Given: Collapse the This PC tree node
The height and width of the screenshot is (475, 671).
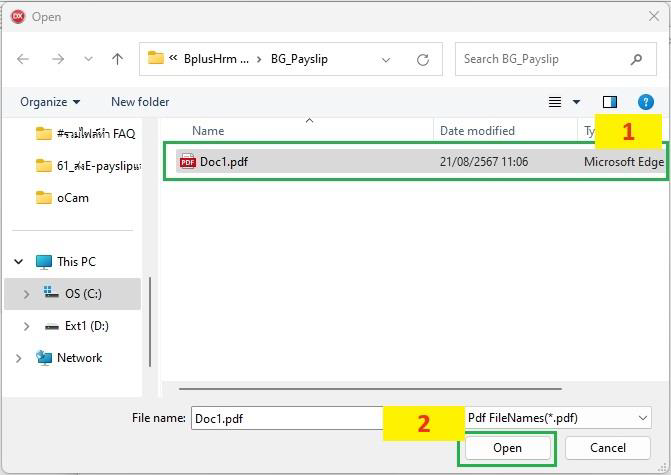Looking at the screenshot, I should click(x=19, y=262).
